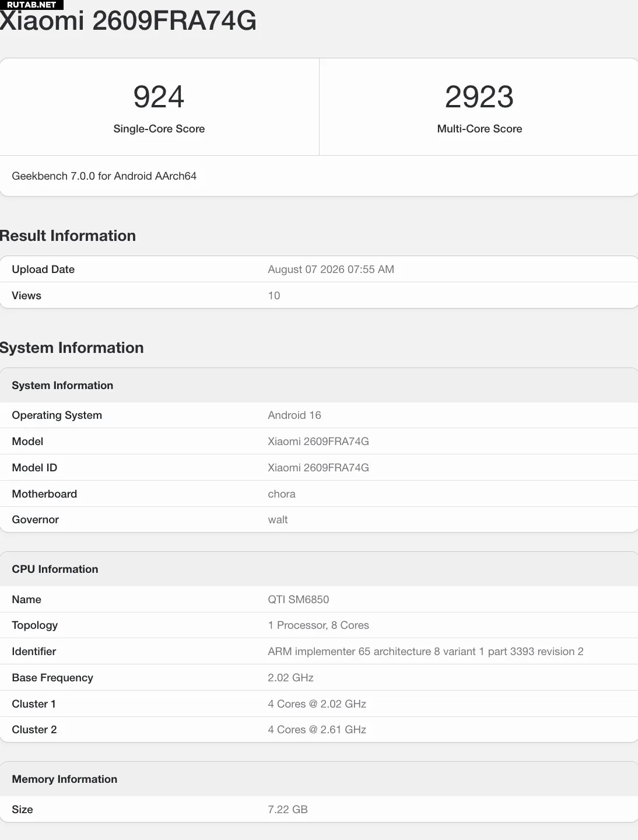638x840 pixels.
Task: Select the Model ID value Xiaomi 2609FRA74G
Action: pos(318,468)
